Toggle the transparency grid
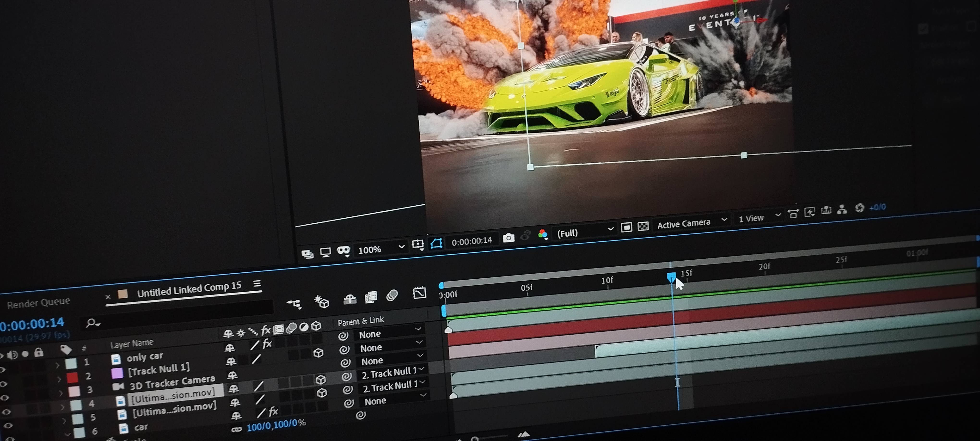This screenshot has width=980, height=441. coord(643,227)
